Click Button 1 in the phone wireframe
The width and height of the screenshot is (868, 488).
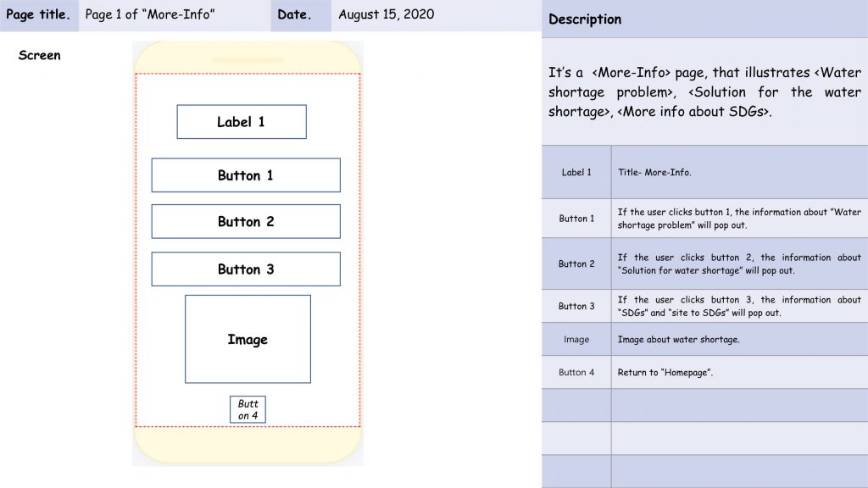[x=246, y=175]
